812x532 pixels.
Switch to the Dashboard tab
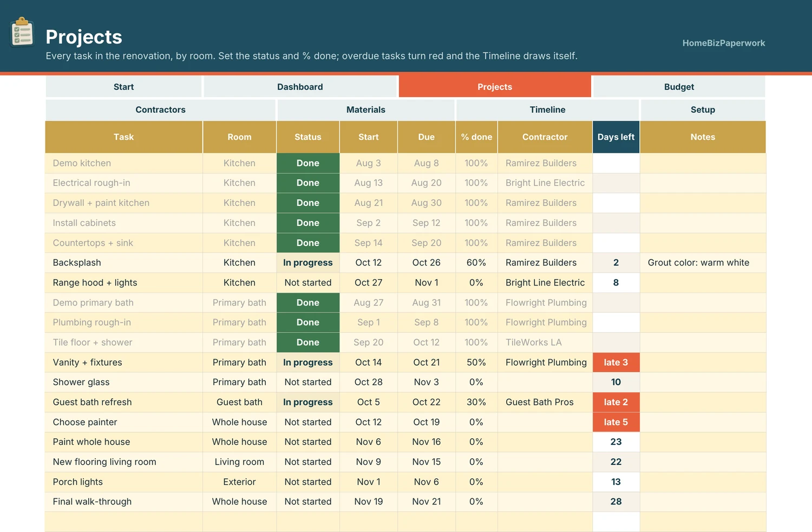(x=300, y=87)
